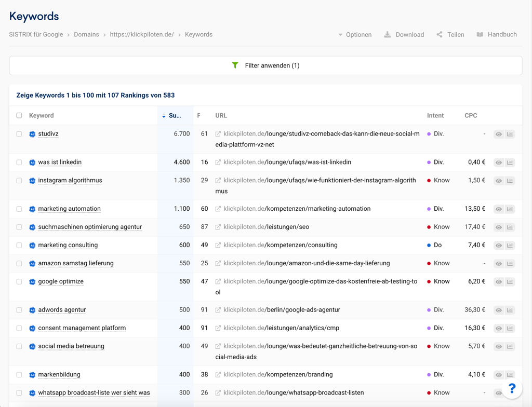The height and width of the screenshot is (407, 532).
Task: Select the Keywords breadcrumb item
Action: 199,35
